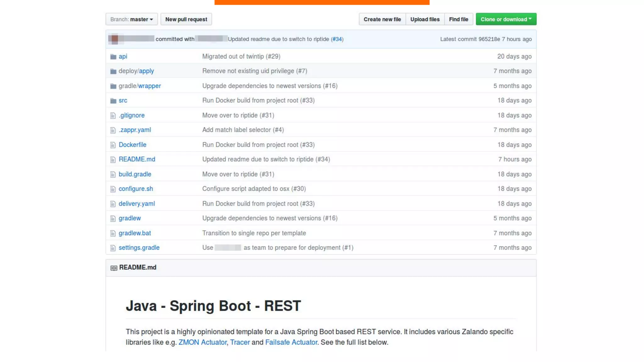644x362 pixels.
Task: Click the Create new file button
Action: 382,19
